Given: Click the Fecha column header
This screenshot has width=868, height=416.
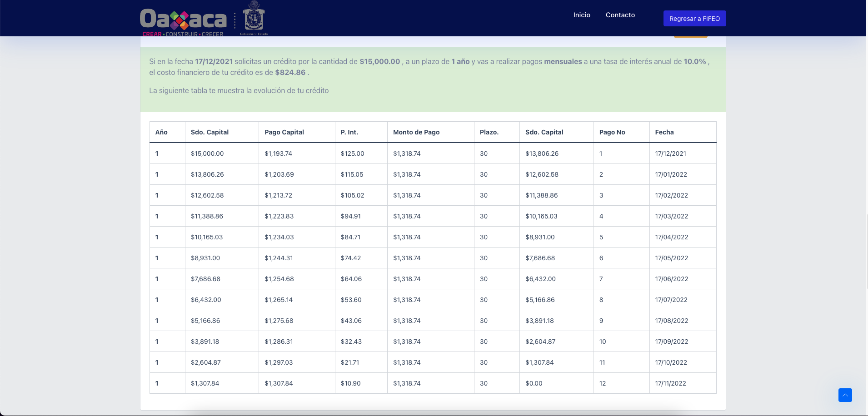Looking at the screenshot, I should [x=664, y=132].
